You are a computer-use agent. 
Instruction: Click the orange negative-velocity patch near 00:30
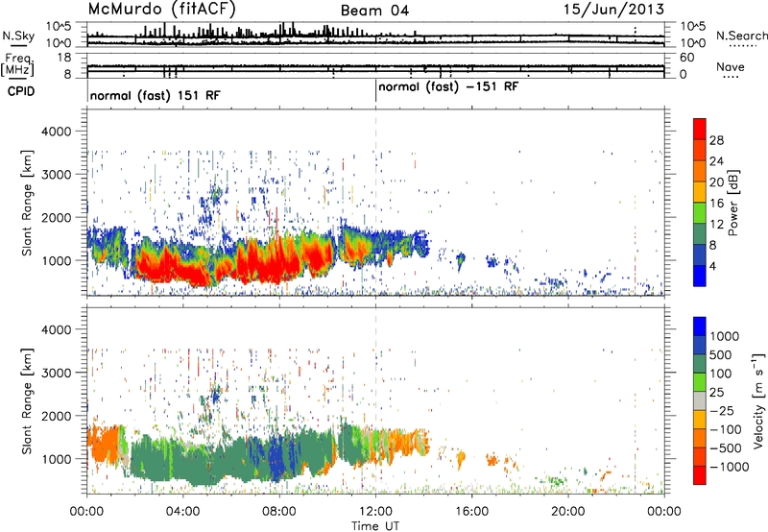(104, 445)
